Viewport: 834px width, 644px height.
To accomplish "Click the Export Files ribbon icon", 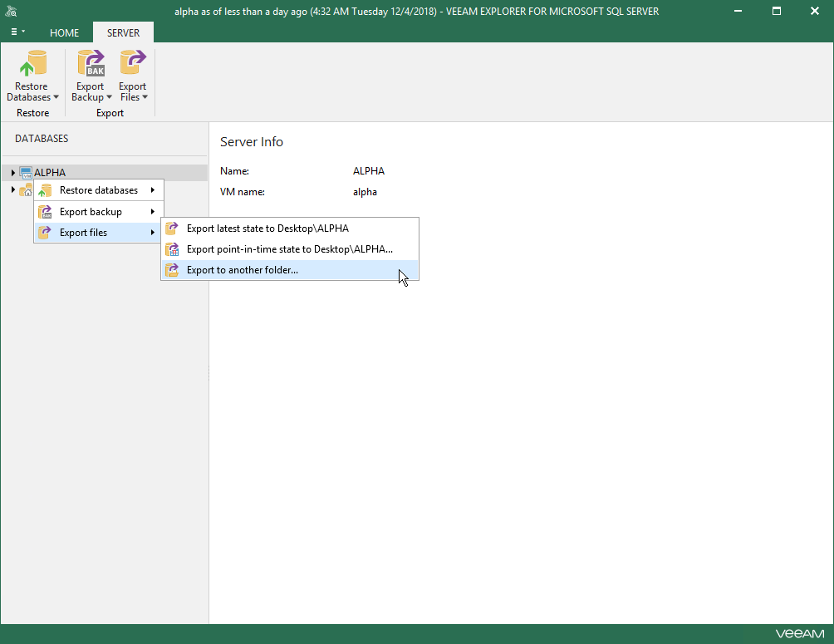I will (x=132, y=64).
